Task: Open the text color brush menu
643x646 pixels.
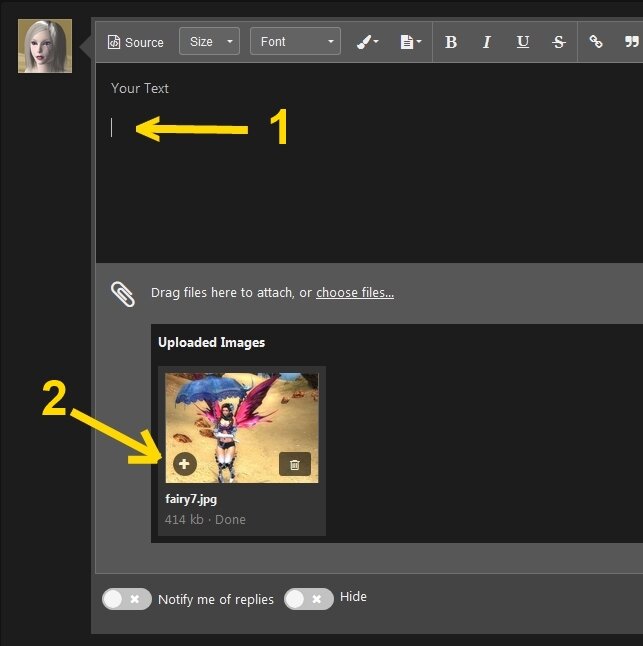Action: 367,42
